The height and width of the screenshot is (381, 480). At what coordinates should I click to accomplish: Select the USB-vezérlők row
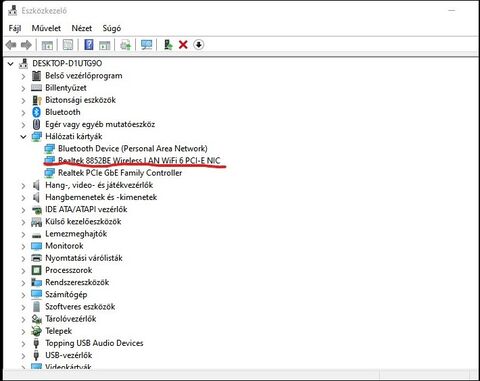pos(69,355)
